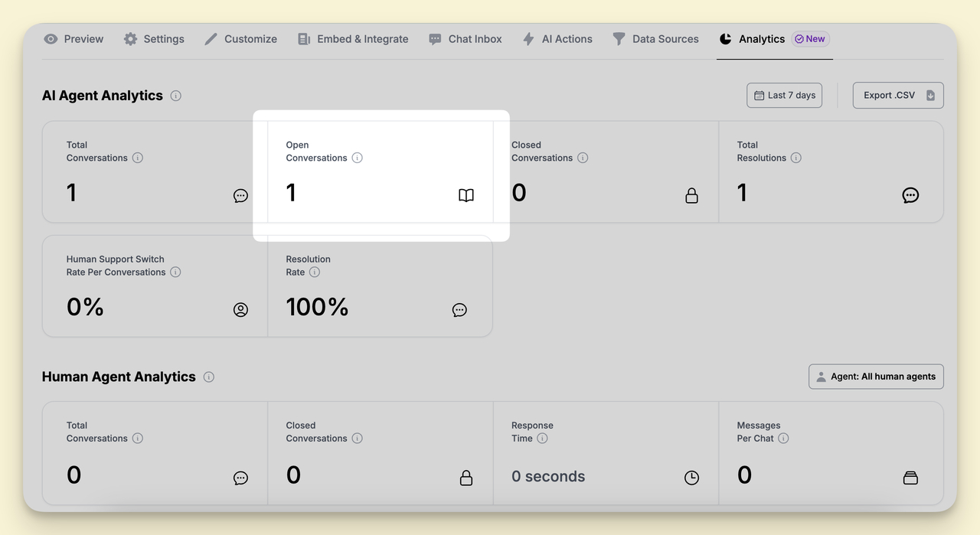Click the New badge on Analytics
Viewport: 980px width, 535px height.
coord(810,39)
